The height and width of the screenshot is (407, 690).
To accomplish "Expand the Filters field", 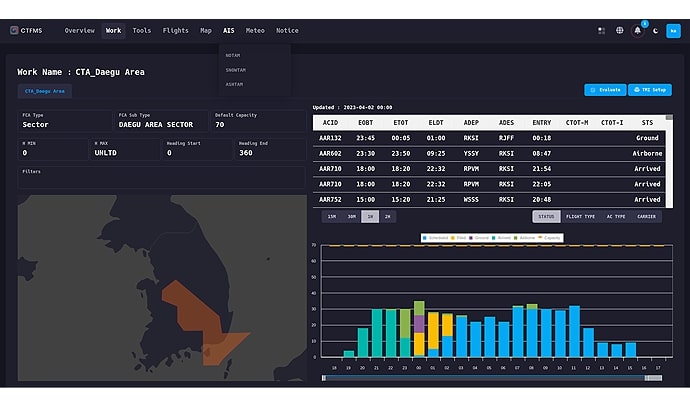I will (160, 177).
